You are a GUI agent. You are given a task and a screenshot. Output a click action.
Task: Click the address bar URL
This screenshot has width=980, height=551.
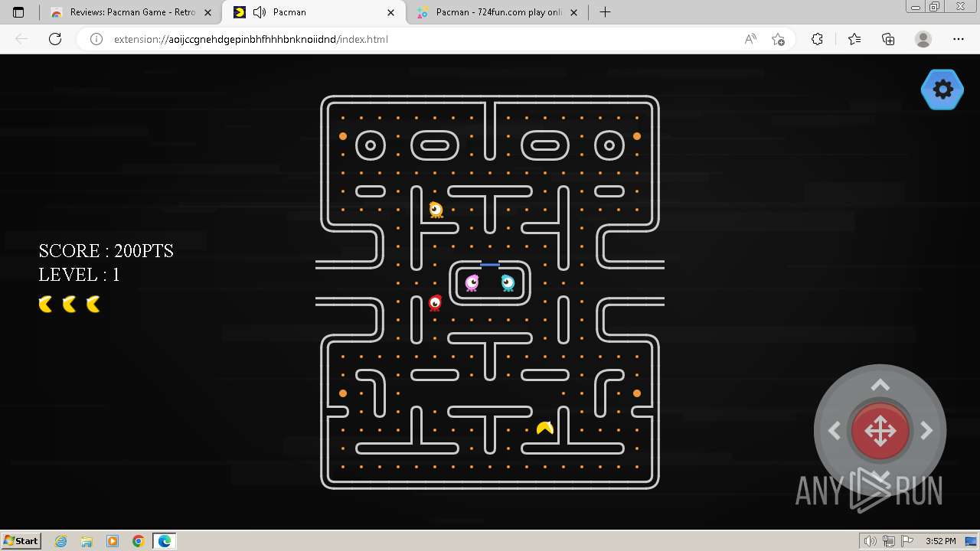[x=251, y=39]
